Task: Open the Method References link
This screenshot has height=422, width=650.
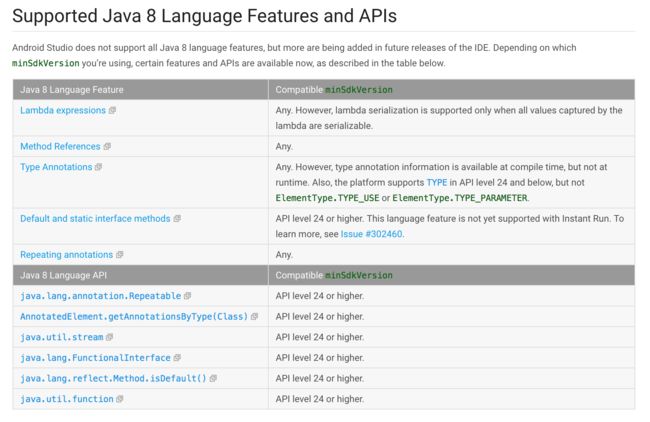Action: pos(60,146)
